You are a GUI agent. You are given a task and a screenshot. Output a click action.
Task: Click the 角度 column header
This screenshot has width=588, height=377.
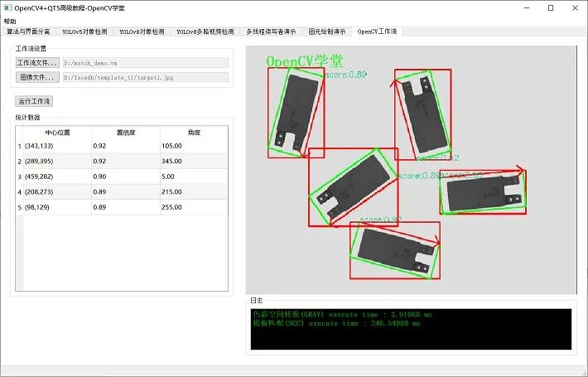click(194, 133)
